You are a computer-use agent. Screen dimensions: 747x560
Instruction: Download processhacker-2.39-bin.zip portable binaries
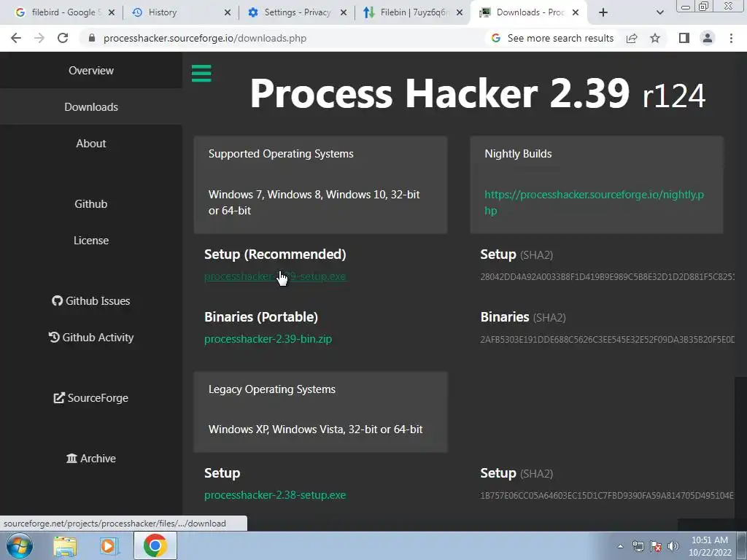click(268, 339)
